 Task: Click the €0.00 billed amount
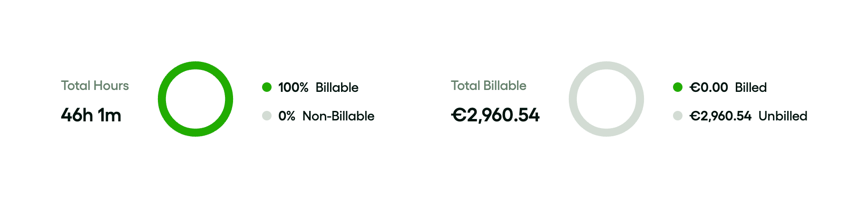click(709, 88)
